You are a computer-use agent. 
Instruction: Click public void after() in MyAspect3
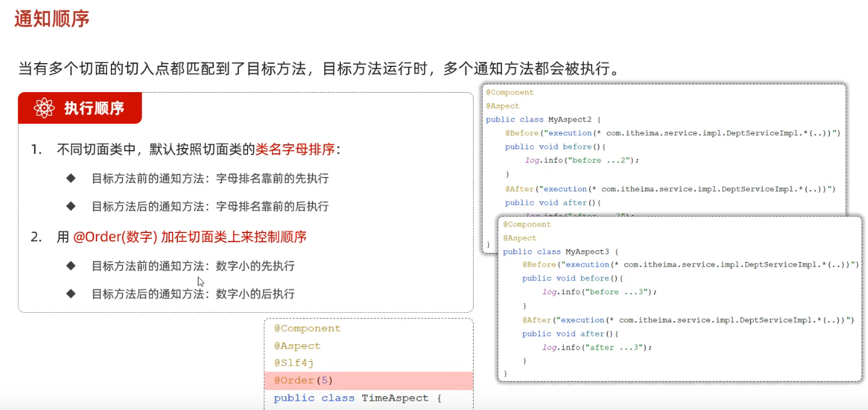click(570, 333)
